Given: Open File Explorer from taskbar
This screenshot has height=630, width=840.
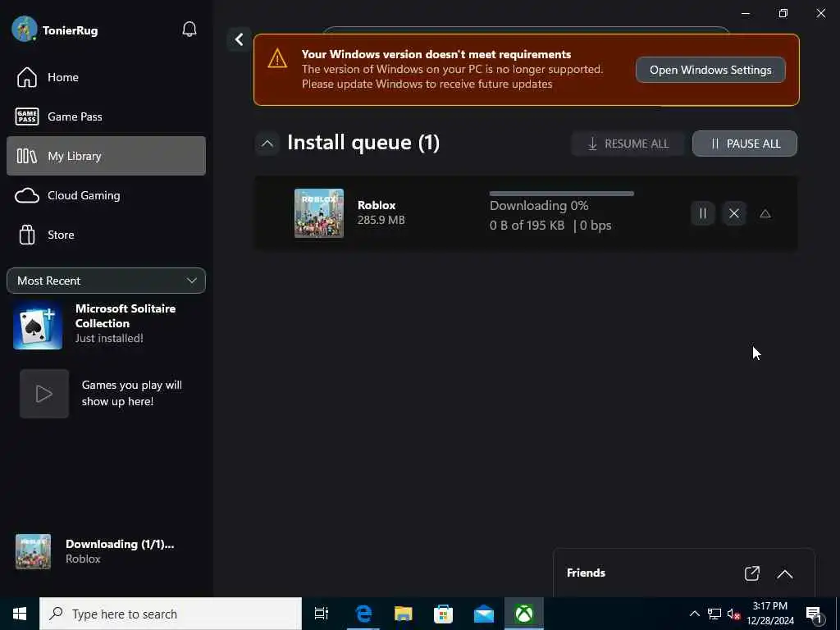Looking at the screenshot, I should pyautogui.click(x=404, y=614).
